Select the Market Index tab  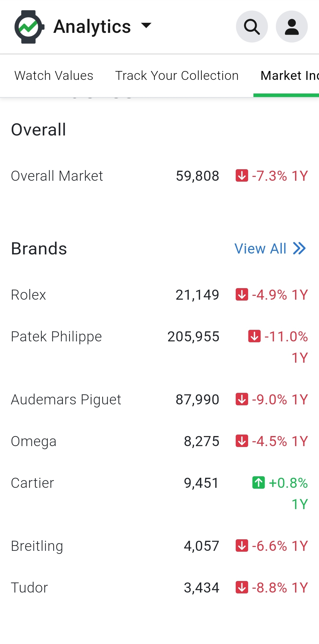[286, 75]
